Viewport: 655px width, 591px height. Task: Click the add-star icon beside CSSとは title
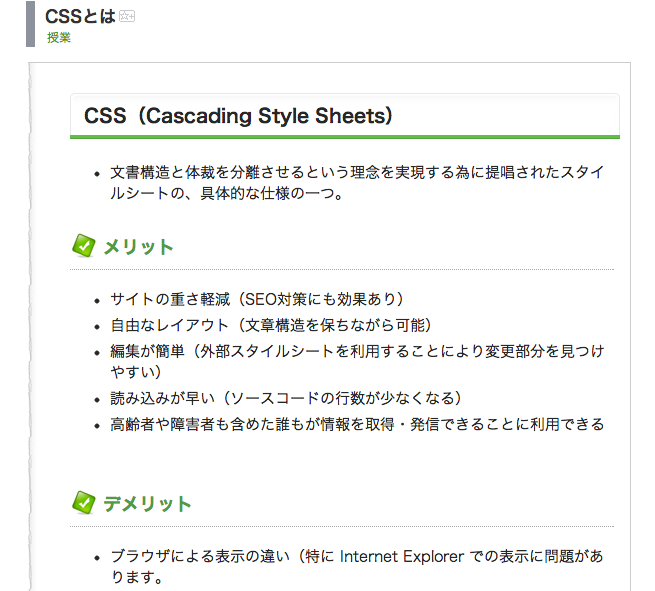click(127, 16)
